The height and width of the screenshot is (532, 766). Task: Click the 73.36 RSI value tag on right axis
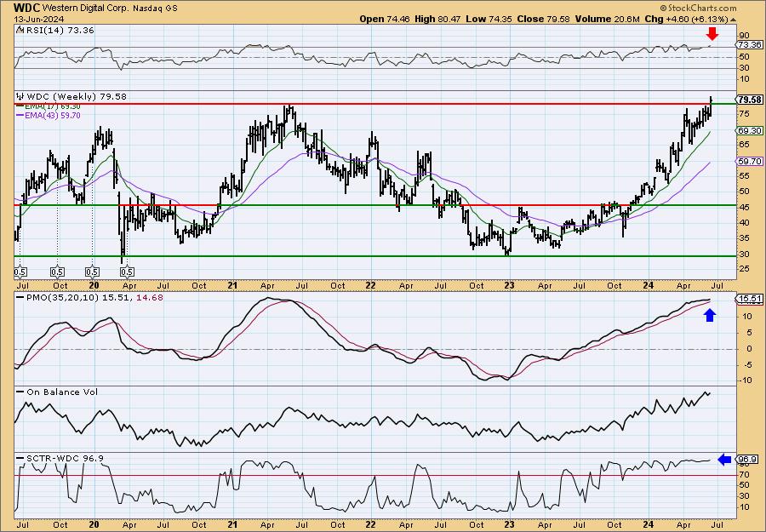point(749,44)
